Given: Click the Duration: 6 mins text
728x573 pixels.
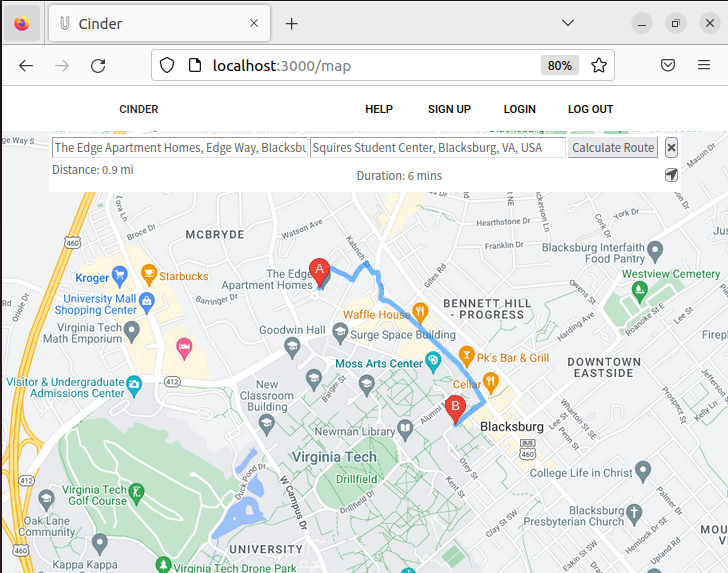Looking at the screenshot, I should tap(399, 176).
